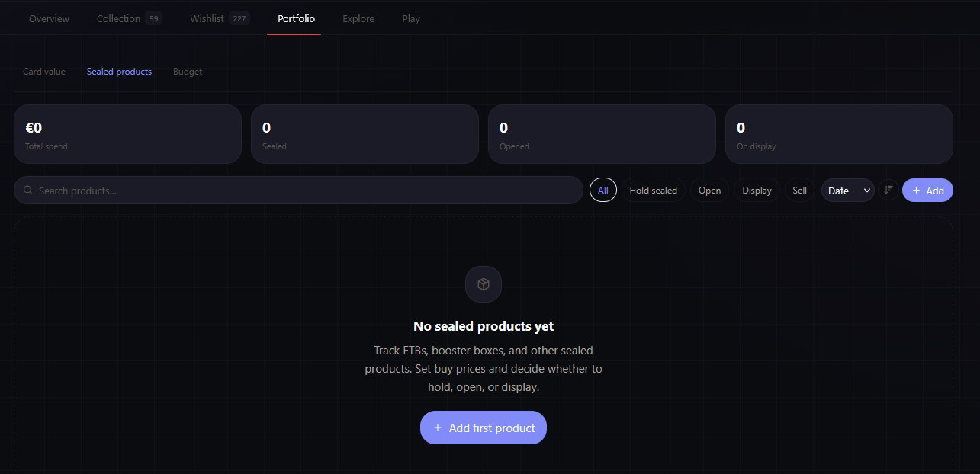This screenshot has height=474, width=980.
Task: Focus the Search products field
Action: coord(305,191)
